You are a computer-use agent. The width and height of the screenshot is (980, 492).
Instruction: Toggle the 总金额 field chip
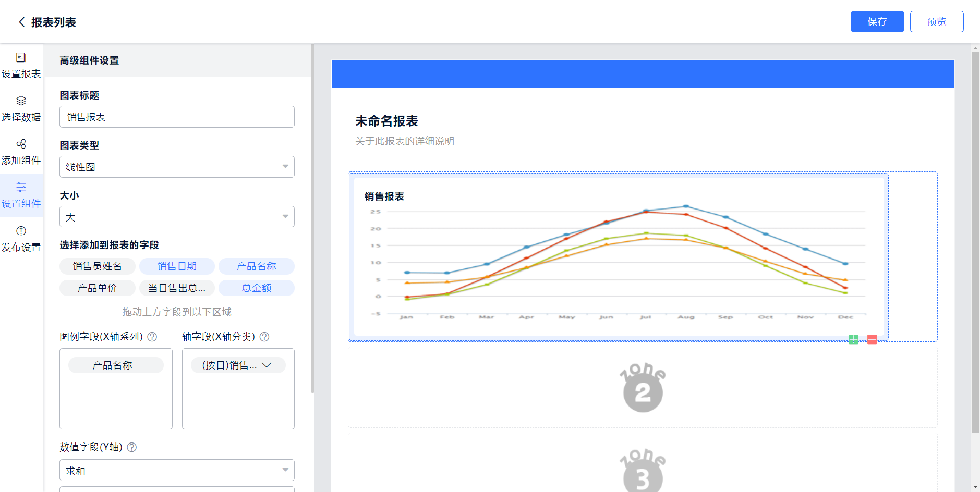click(256, 288)
